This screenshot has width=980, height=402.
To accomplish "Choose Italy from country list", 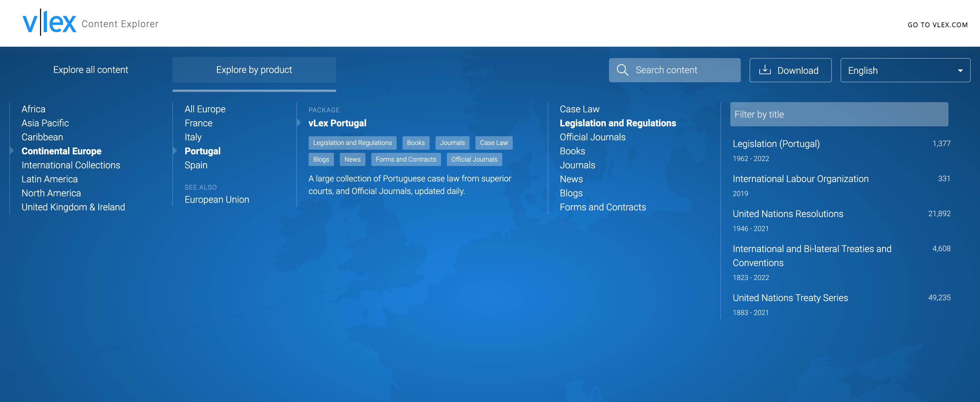I will (x=193, y=137).
